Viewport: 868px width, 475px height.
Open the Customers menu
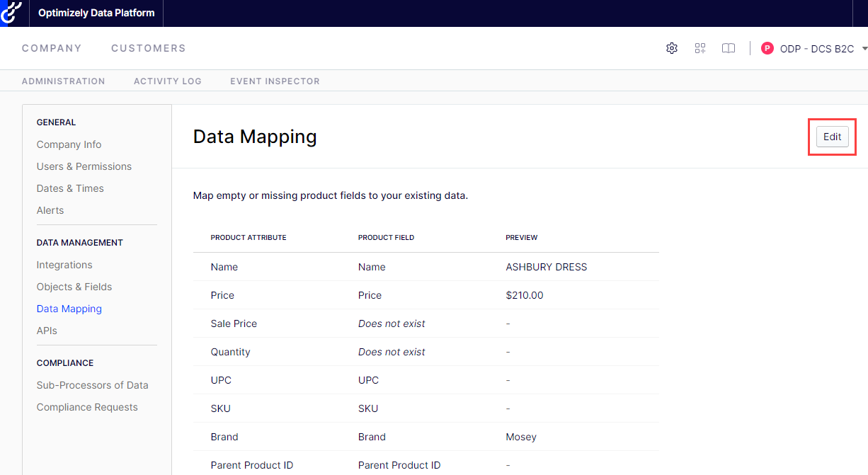[x=148, y=48]
